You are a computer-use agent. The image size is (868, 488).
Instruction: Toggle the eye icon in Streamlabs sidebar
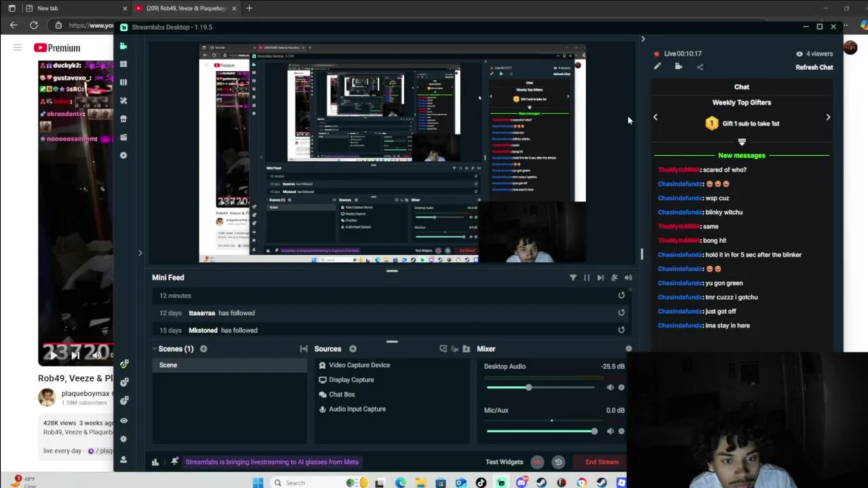(123, 421)
